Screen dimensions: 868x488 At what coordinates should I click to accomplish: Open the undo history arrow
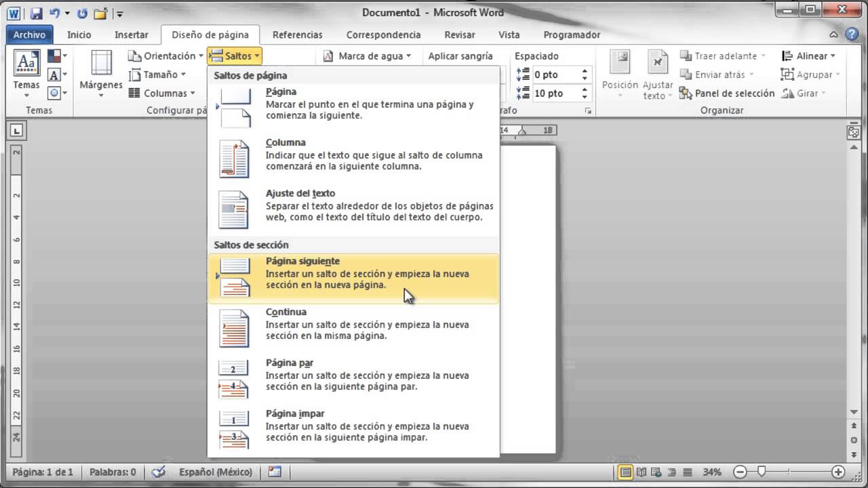click(66, 13)
